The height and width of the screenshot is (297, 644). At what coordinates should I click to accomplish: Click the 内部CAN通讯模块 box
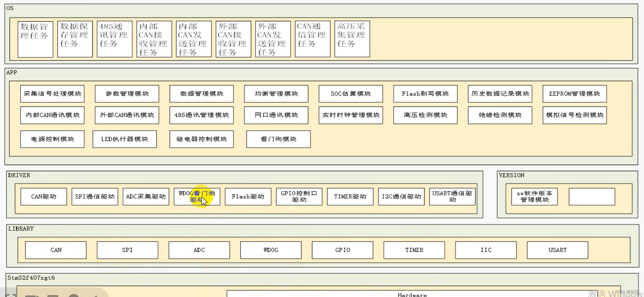[x=52, y=115]
